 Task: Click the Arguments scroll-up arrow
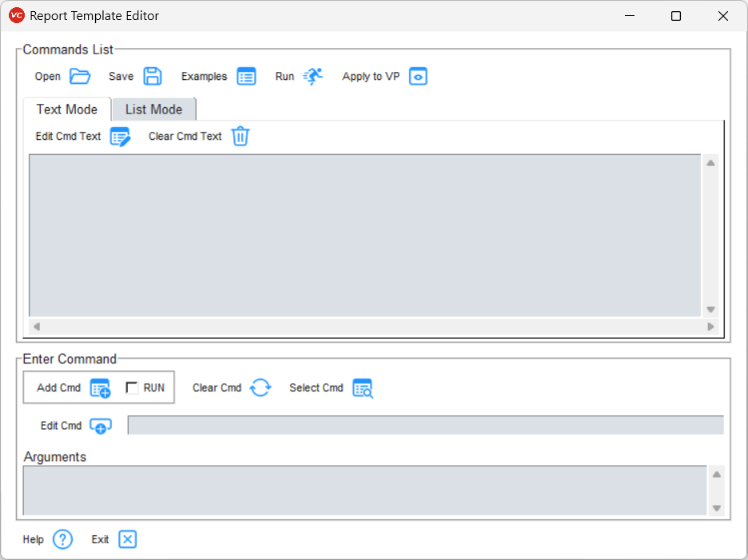(717, 475)
